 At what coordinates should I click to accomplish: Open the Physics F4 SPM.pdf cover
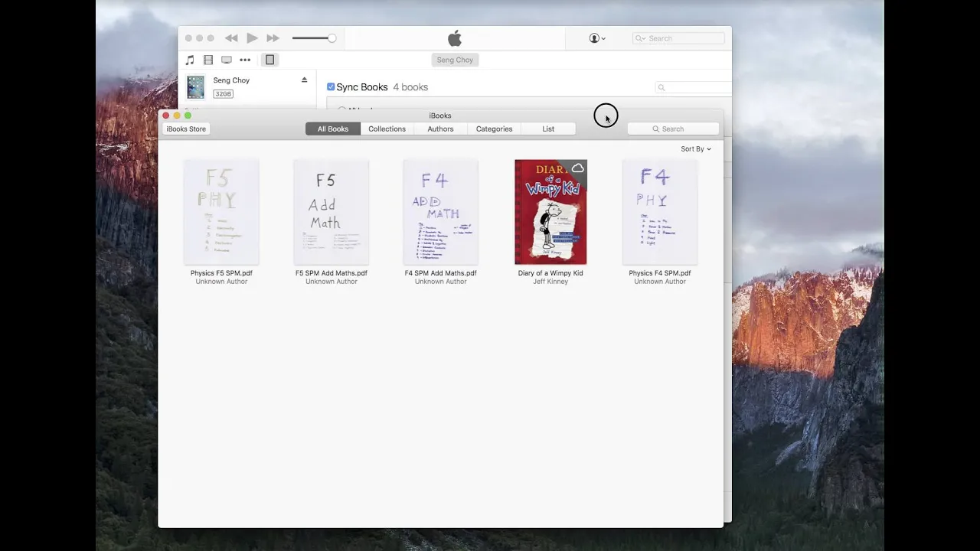coord(659,212)
